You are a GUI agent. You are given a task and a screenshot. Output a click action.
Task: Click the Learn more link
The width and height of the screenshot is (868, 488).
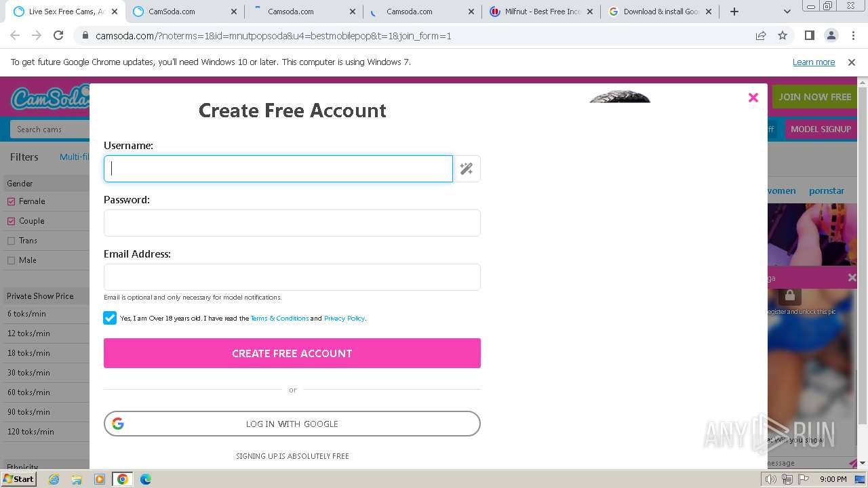[814, 62]
